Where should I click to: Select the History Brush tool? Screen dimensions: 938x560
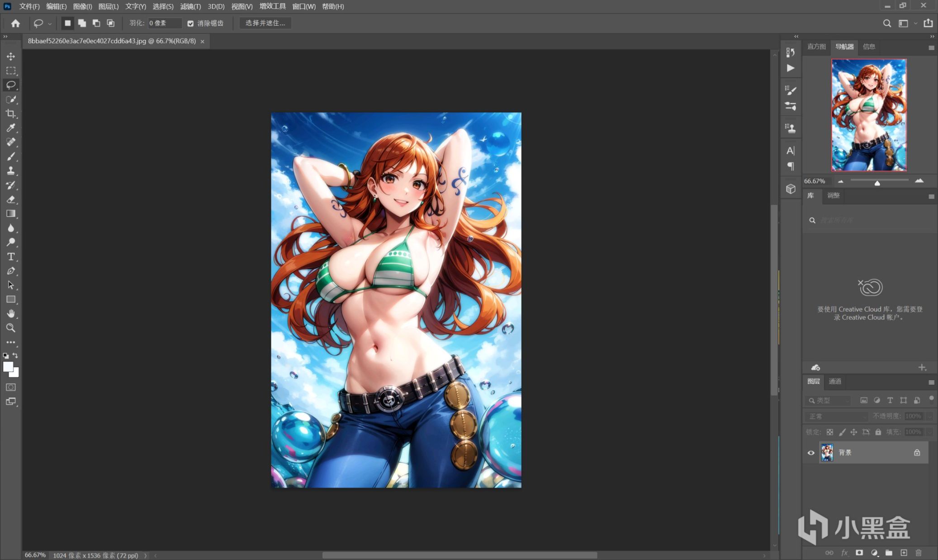point(11,185)
